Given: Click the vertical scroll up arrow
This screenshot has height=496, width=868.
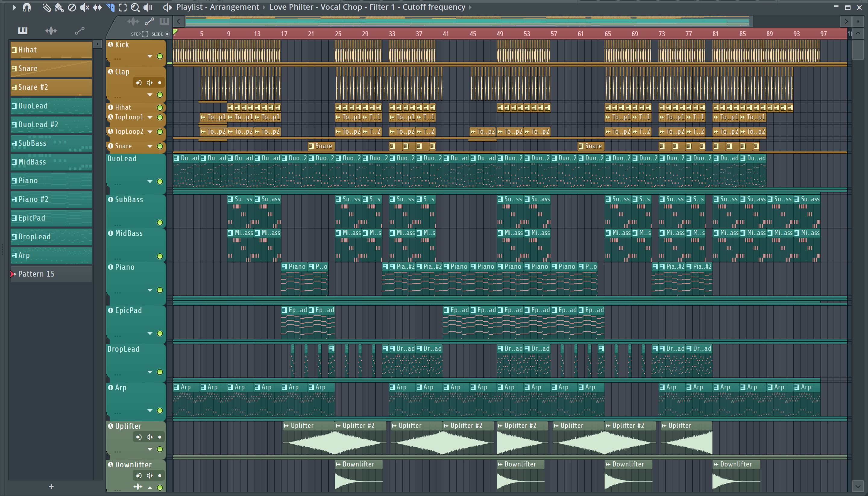Looking at the screenshot, I should click(x=858, y=33).
